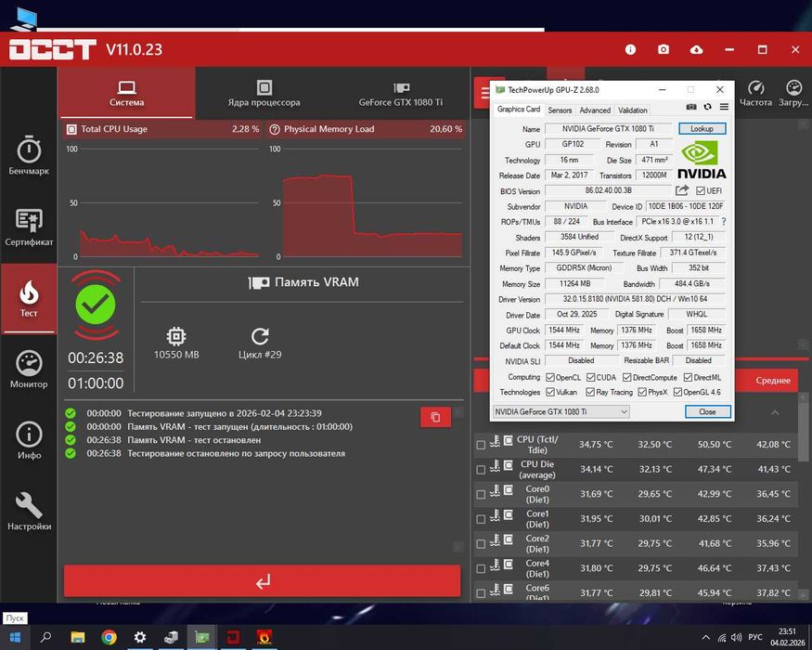Open the Graphics Card tab in GPU-Z
Image resolution: width=812 pixels, height=650 pixels.
(x=519, y=110)
